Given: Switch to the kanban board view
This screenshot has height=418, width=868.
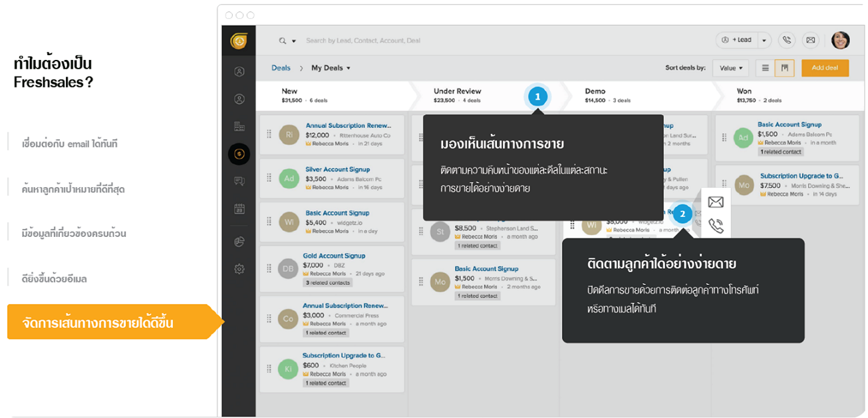Looking at the screenshot, I should tap(785, 68).
